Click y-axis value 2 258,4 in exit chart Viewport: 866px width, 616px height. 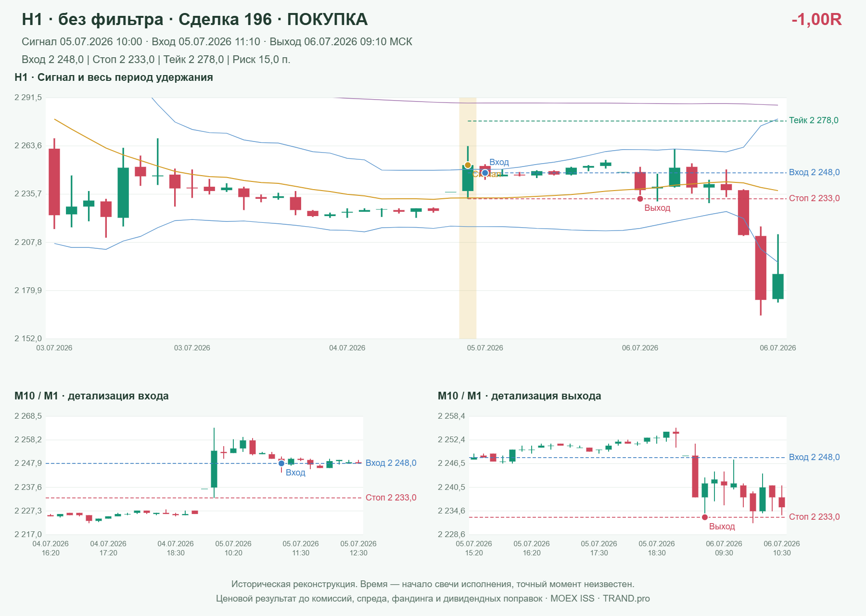point(451,416)
